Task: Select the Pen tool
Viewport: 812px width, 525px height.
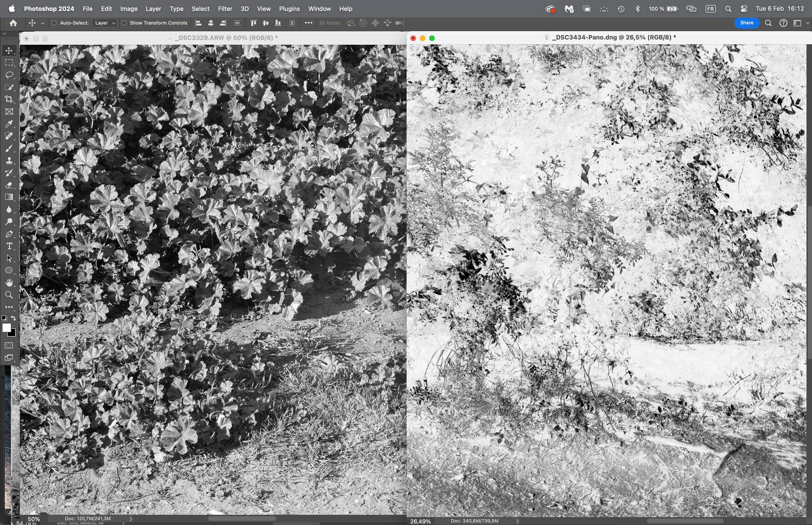Action: click(9, 234)
